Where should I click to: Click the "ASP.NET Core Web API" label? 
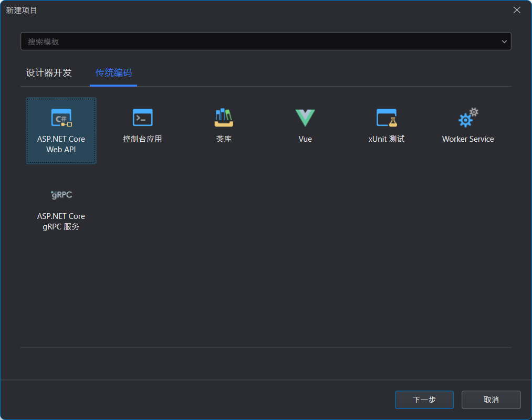tap(61, 144)
